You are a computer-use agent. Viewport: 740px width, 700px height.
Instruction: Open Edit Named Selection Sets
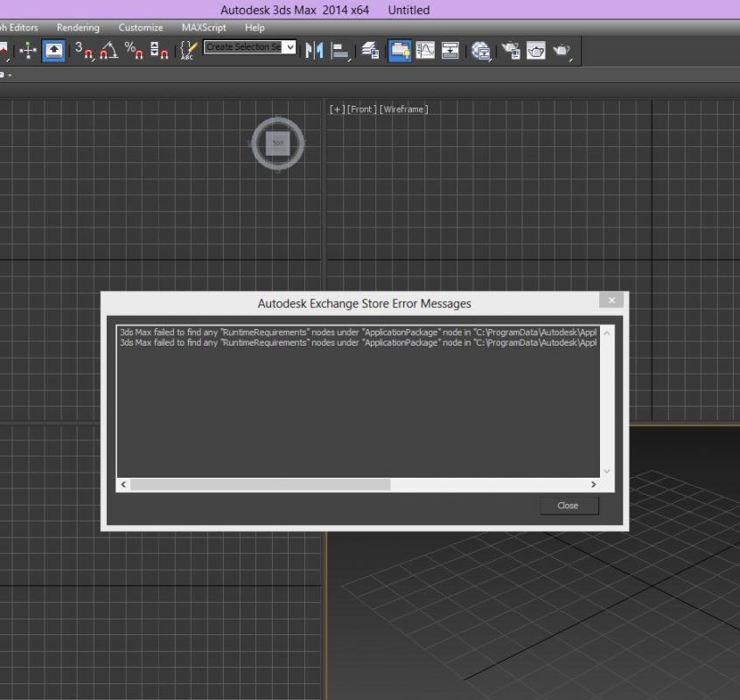pyautogui.click(x=188, y=51)
